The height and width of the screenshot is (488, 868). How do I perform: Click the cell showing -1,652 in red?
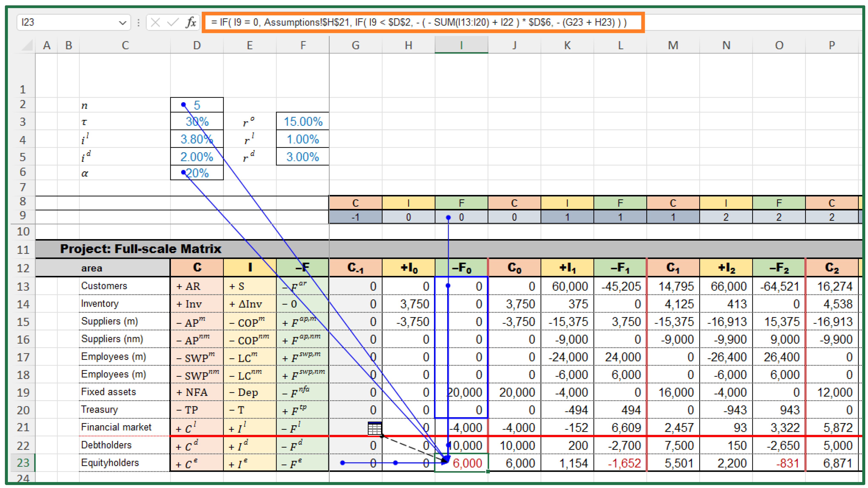point(620,463)
